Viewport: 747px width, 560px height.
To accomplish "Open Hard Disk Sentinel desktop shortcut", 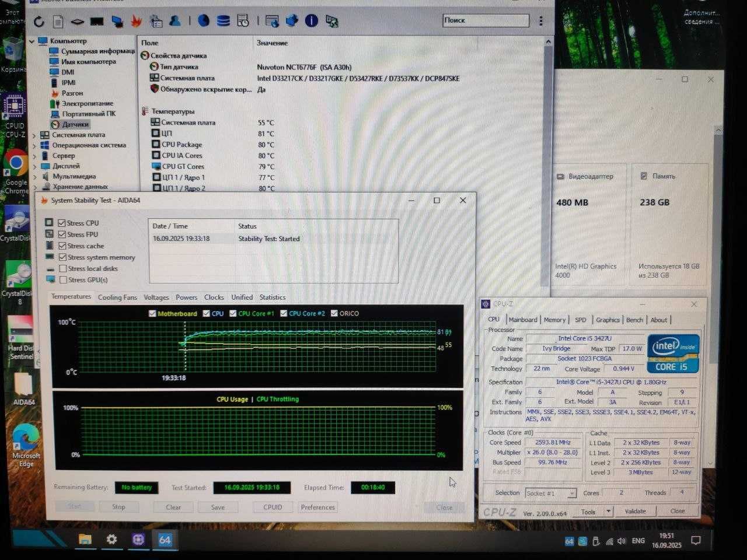I will click(21, 338).
